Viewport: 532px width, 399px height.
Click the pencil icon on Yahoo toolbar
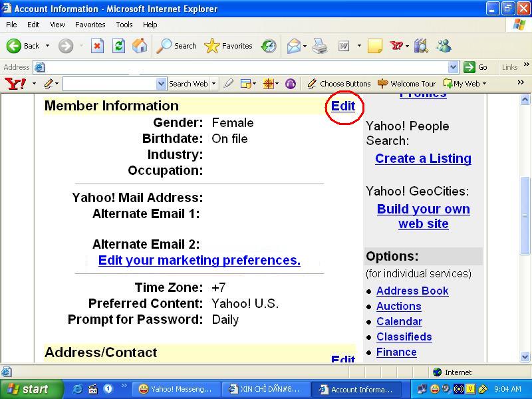tap(49, 84)
